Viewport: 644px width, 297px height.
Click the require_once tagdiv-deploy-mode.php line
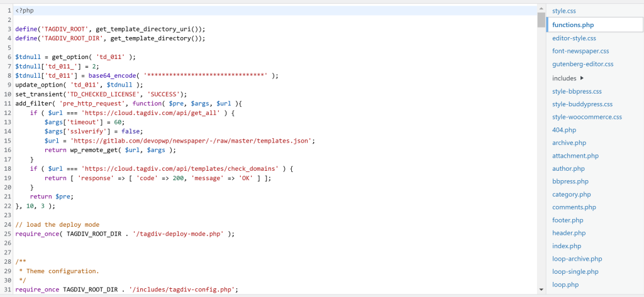(x=125, y=234)
